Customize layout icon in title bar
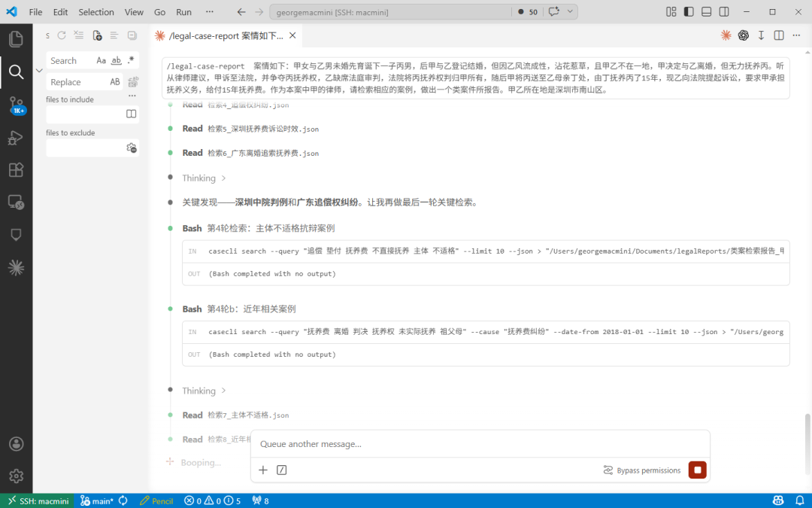This screenshot has height=508, width=812. tap(671, 12)
